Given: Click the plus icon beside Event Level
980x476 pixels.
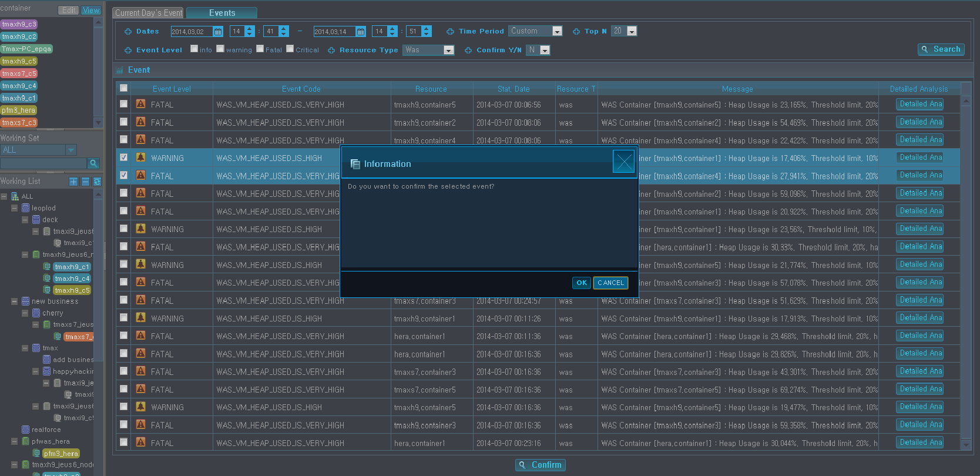Looking at the screenshot, I should (128, 51).
